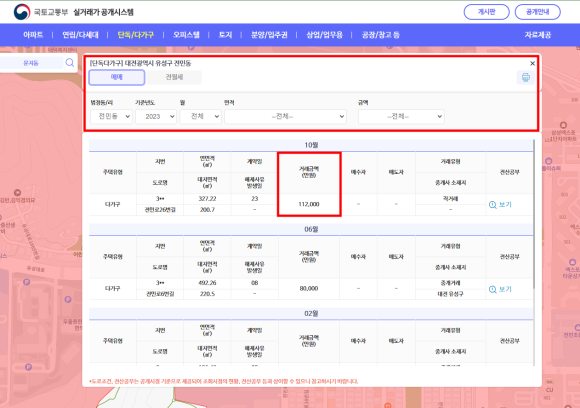
Task: Click the 10월 month header
Action: 311,145
